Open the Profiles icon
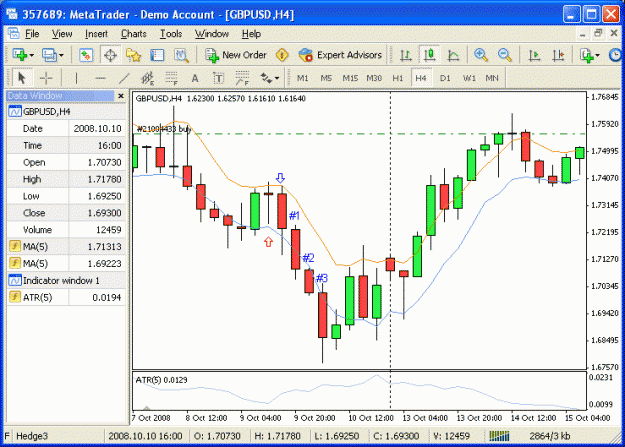The image size is (625, 447). click(x=49, y=55)
